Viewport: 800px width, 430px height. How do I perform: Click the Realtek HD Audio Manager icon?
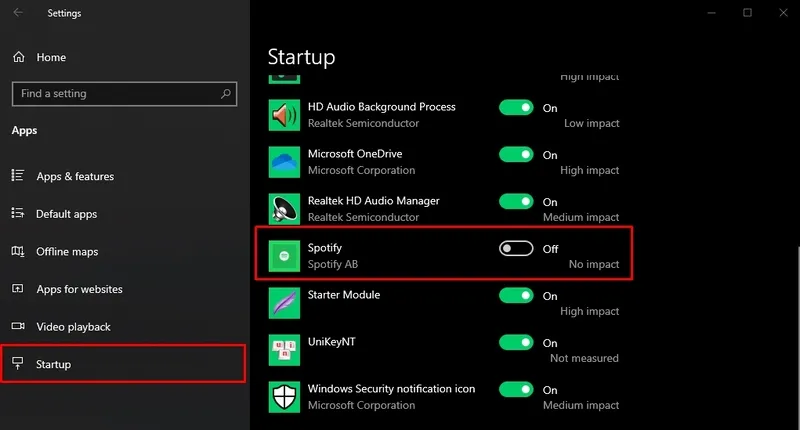(x=284, y=209)
